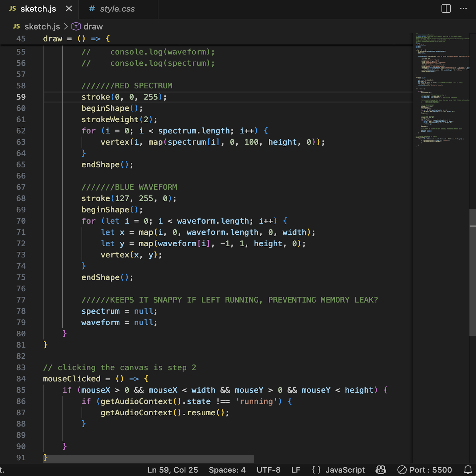
Task: Click endShape() on line 75
Action: 107,277
